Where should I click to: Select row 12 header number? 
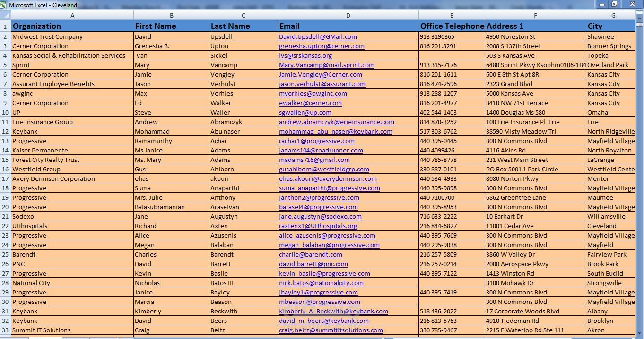[5, 131]
